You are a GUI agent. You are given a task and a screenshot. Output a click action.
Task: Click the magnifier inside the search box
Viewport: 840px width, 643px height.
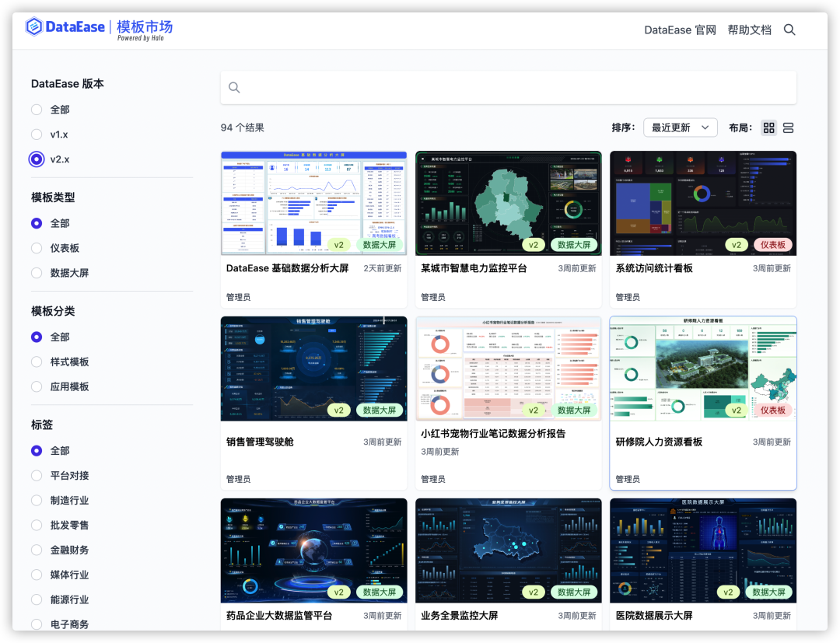coord(234,87)
